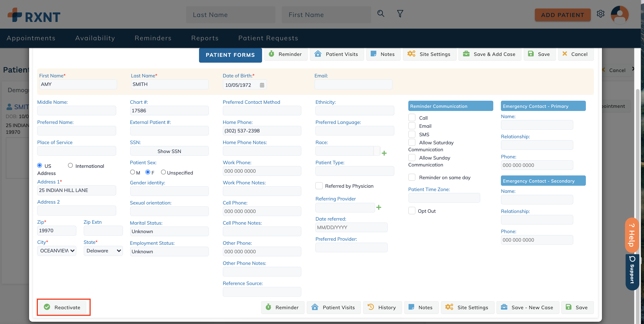This screenshot has height=324, width=644.
Task: Check Referred by Physician
Action: (x=319, y=186)
